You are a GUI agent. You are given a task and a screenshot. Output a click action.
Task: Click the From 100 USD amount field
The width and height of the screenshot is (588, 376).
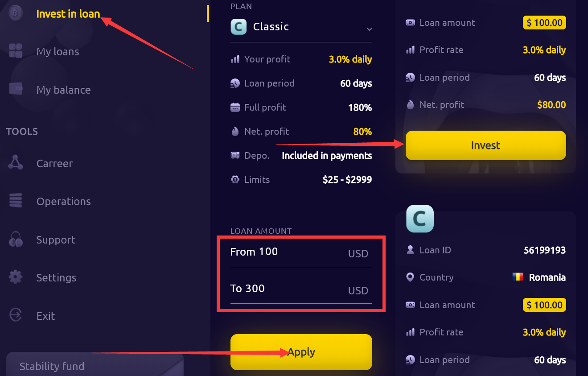coord(301,253)
